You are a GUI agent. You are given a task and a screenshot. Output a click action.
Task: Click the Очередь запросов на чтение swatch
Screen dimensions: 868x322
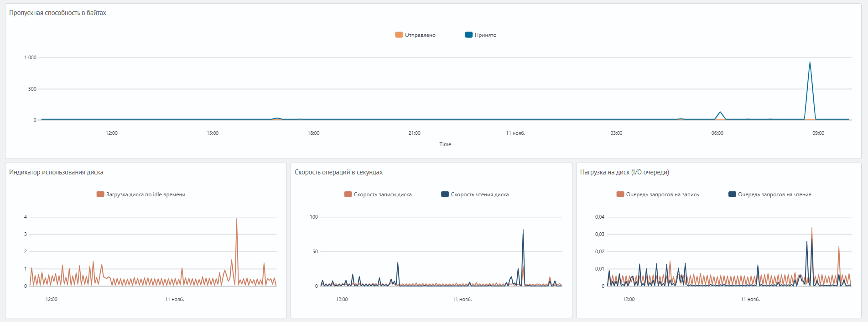tap(733, 194)
